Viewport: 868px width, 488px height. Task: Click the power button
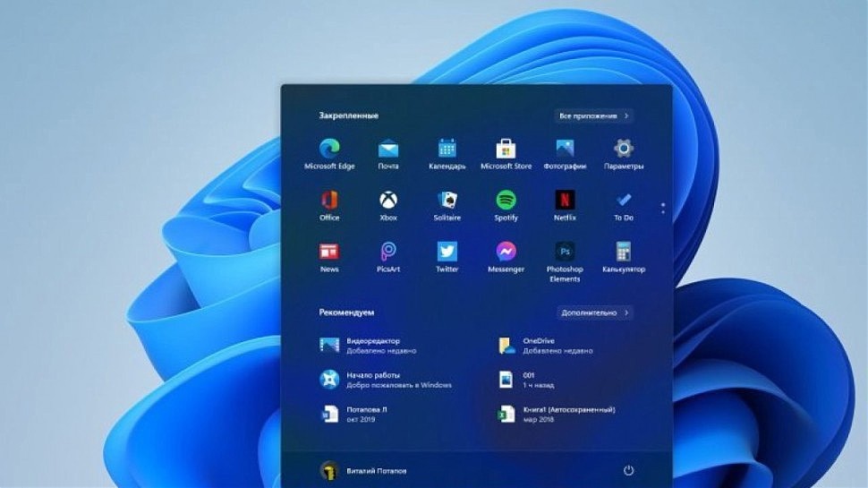(x=628, y=471)
